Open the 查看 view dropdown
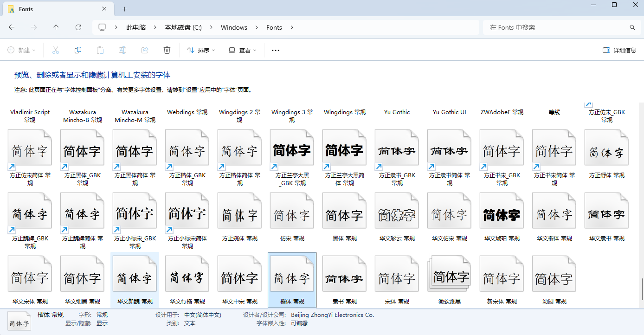 [242, 50]
